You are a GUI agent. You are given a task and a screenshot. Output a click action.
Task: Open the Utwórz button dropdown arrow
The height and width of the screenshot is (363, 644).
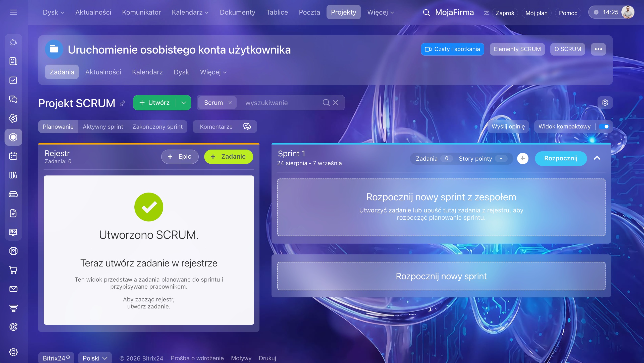(x=184, y=103)
